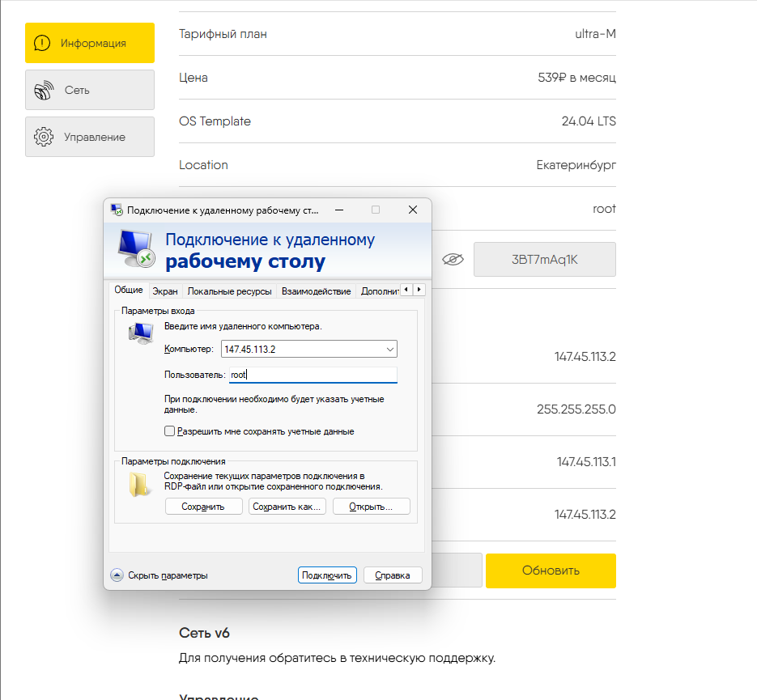Image resolution: width=757 pixels, height=700 pixels.
Task: Open the Взаимодействие tab
Action: (317, 291)
